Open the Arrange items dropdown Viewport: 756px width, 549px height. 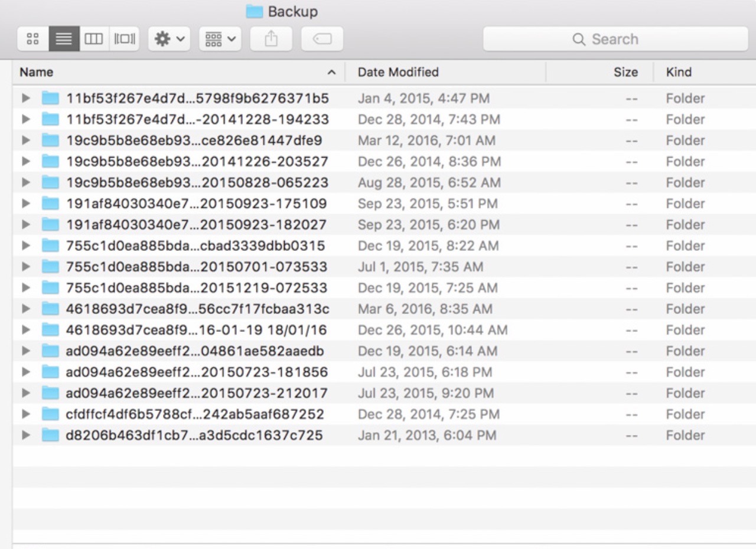tap(220, 39)
